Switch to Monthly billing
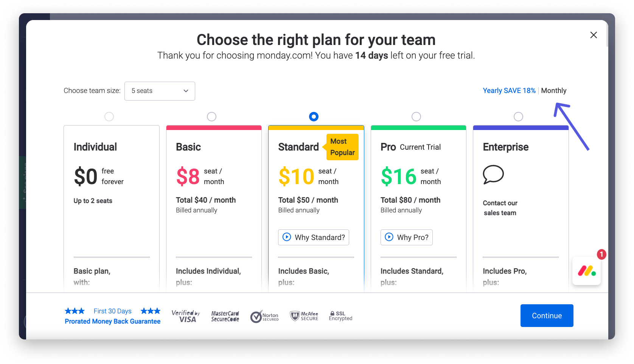Screen dimensions: 634x364 553,91
